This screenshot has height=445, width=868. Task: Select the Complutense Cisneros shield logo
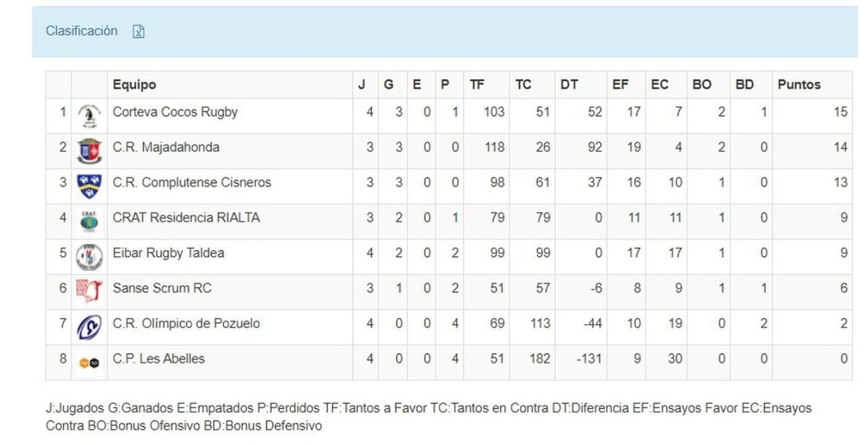(89, 186)
